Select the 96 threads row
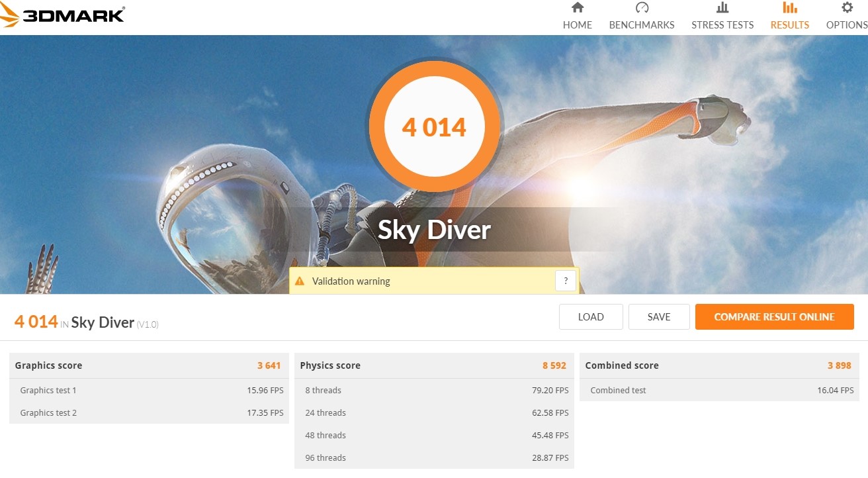Viewport: 868px width, 478px height. [434, 457]
